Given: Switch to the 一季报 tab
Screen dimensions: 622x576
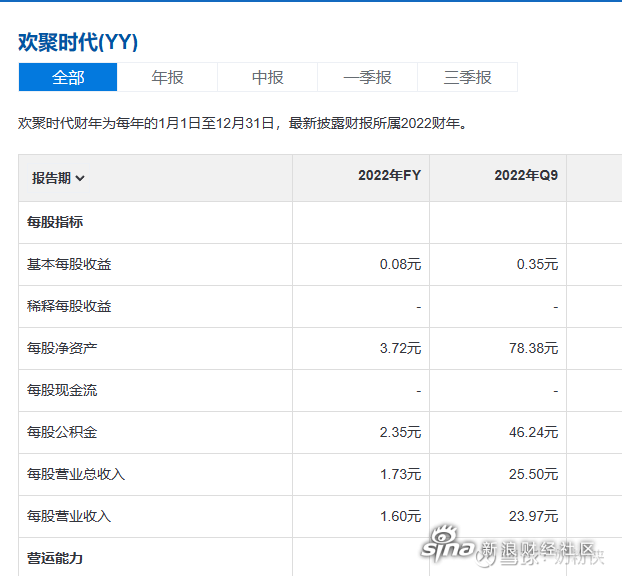Looking at the screenshot, I should point(367,77).
